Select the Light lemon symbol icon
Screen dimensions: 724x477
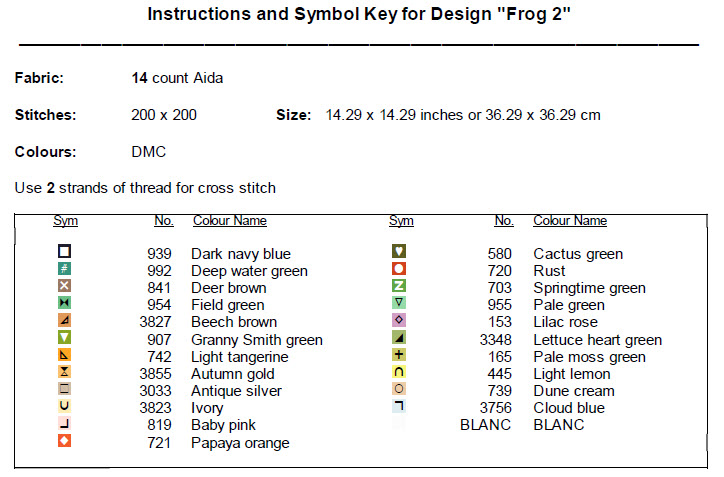[x=399, y=372]
